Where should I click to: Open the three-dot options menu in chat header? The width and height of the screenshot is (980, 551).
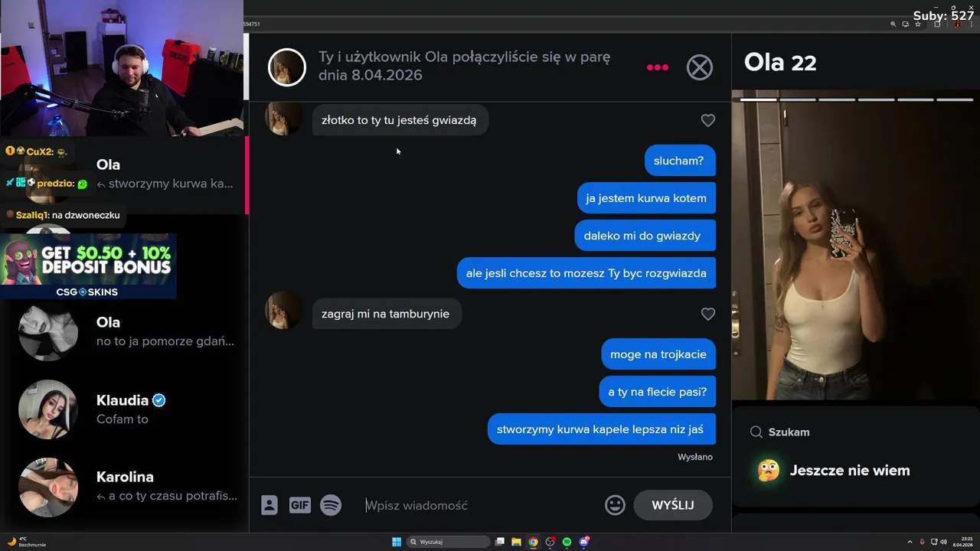pos(657,67)
